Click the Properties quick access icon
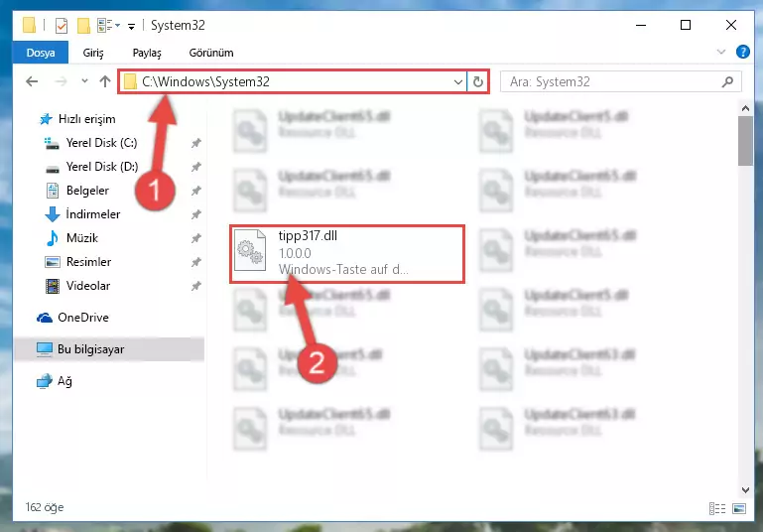Screen dimensions: 763x532 tap(62, 26)
